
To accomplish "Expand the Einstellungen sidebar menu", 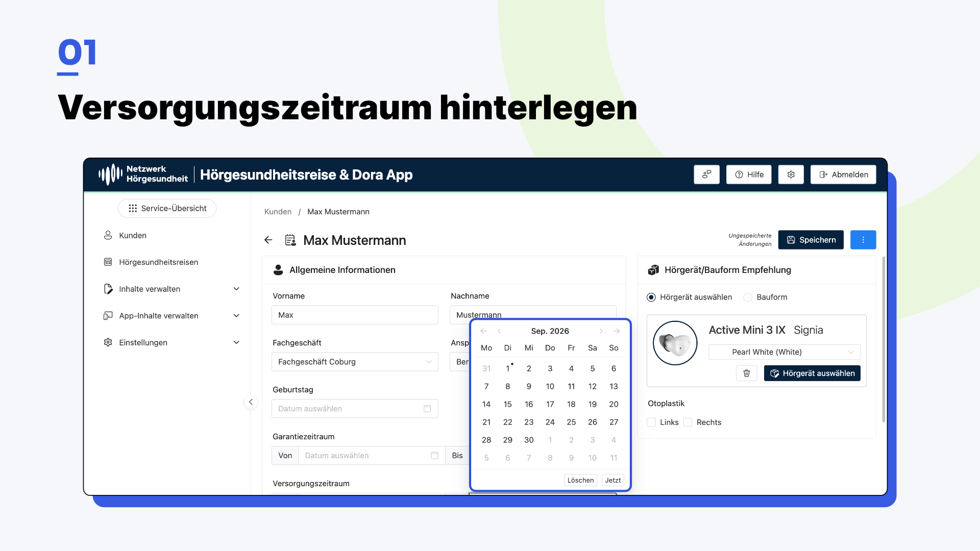I will pyautogui.click(x=171, y=342).
